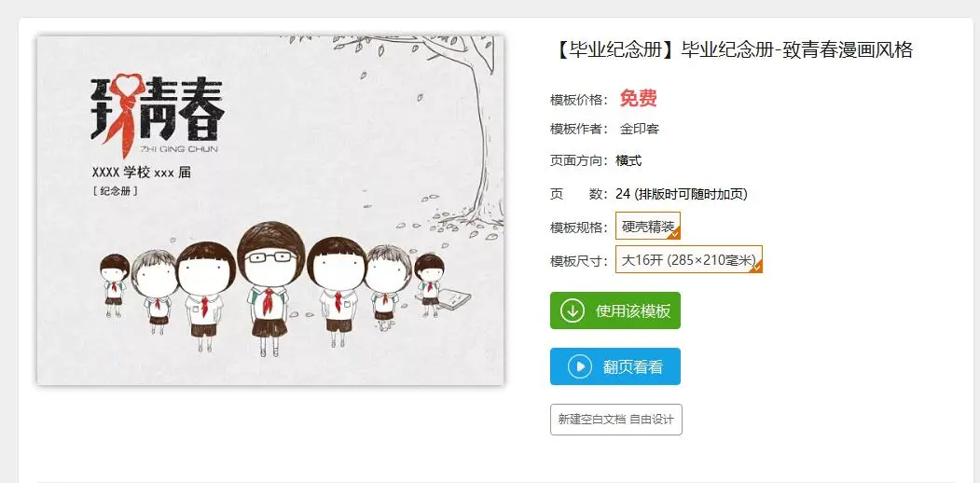Preview pages with 翻页看看 button
The image size is (980, 483).
(615, 366)
